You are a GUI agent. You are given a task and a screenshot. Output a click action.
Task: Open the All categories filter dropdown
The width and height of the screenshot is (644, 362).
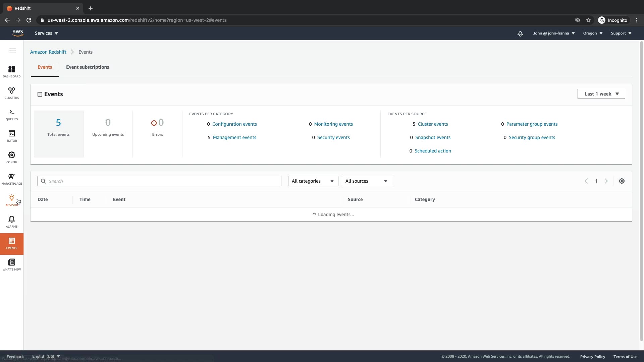[313, 181]
